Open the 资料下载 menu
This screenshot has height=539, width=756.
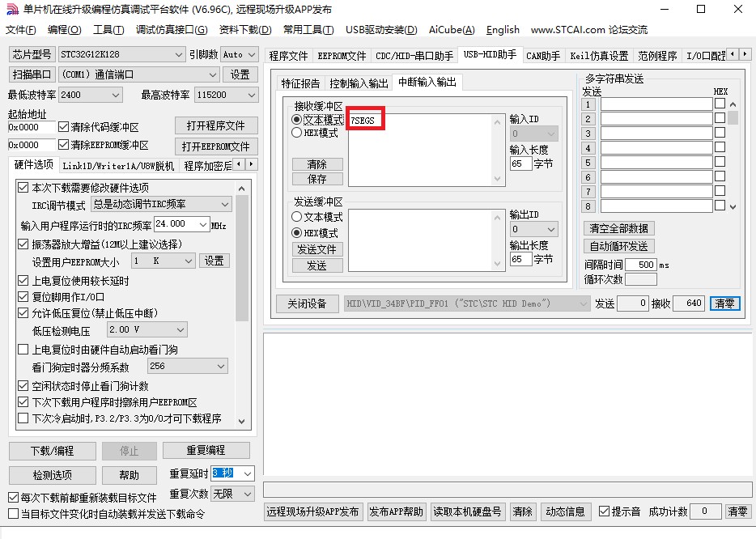pos(244,30)
